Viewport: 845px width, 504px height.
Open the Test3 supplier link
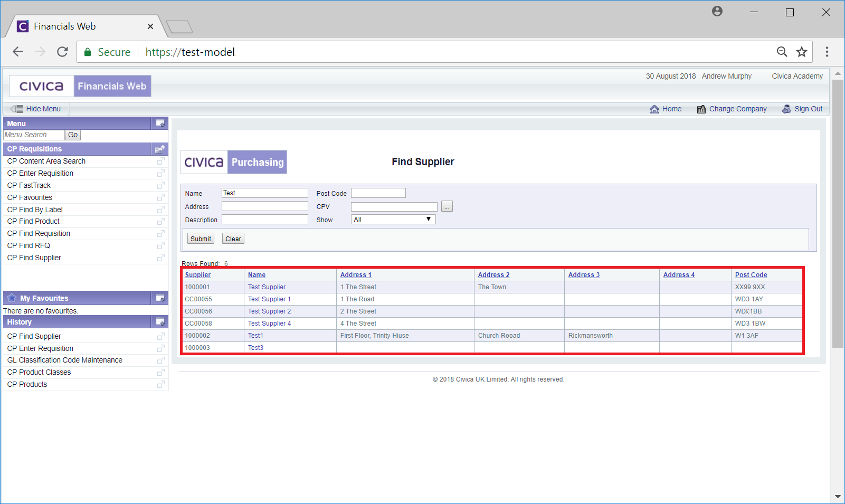[255, 348]
